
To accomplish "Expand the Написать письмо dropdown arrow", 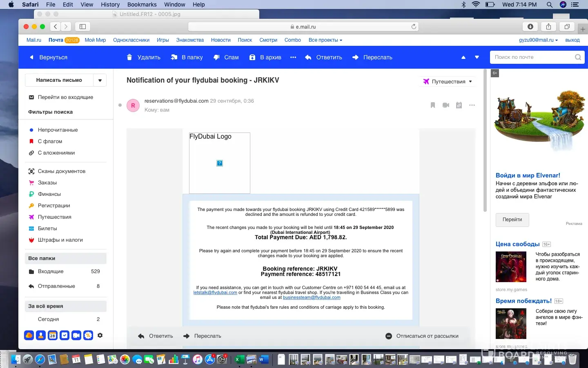I will click(x=100, y=80).
